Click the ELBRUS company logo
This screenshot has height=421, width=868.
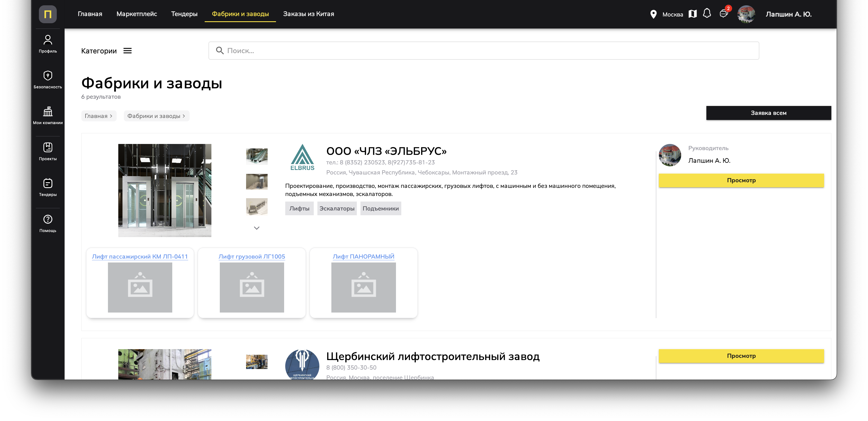click(x=302, y=157)
